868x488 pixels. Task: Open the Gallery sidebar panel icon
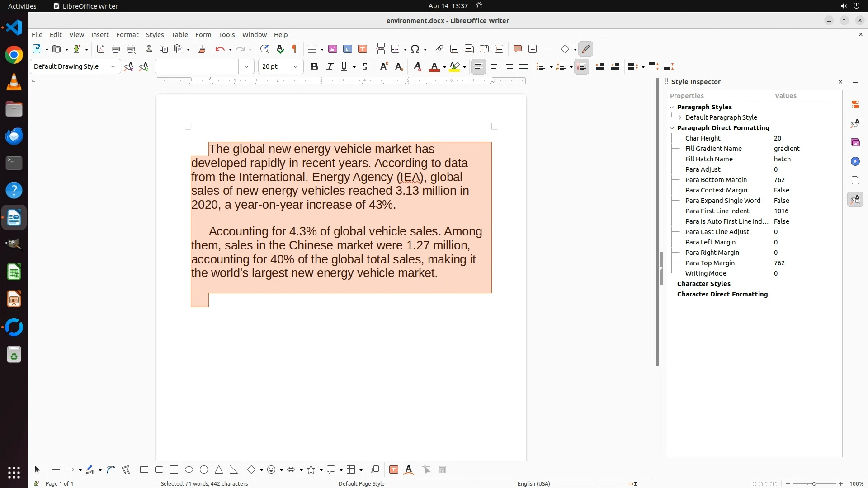855,143
